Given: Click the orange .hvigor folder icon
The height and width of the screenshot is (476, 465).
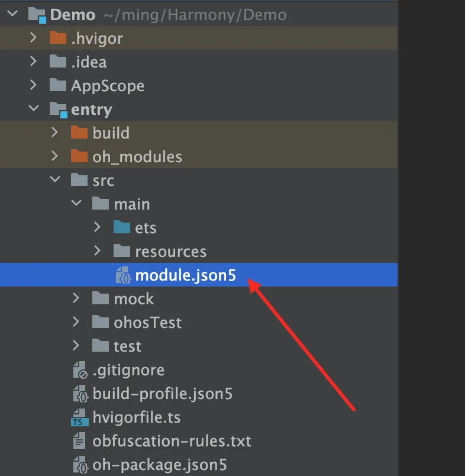Looking at the screenshot, I should pos(58,38).
